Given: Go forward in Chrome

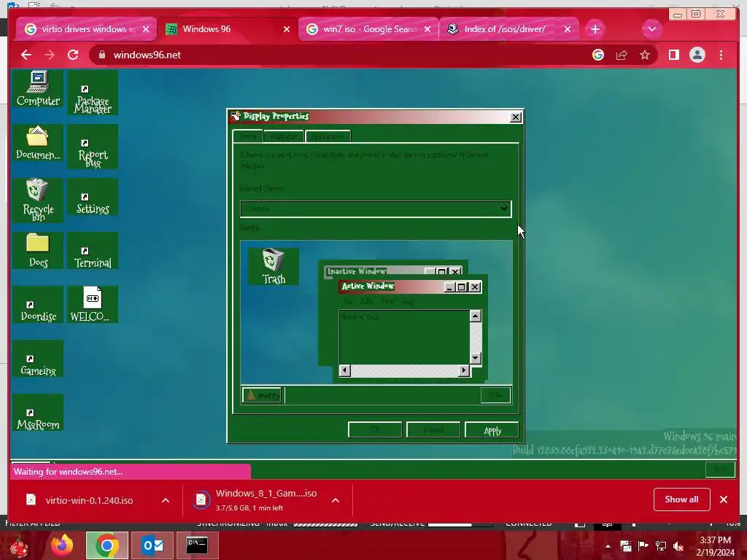Looking at the screenshot, I should (50, 55).
